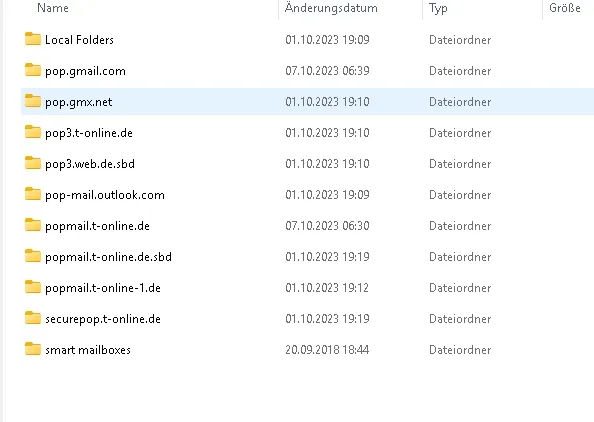
Task: Sort by the Typ column header
Action: click(438, 8)
